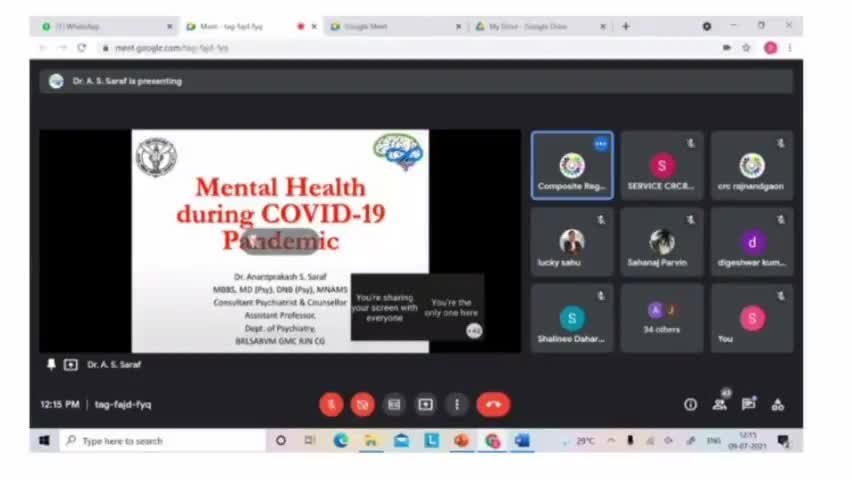Screen dimensions: 852x480
Task: Toggle captions button in the call bar
Action: tap(394, 405)
